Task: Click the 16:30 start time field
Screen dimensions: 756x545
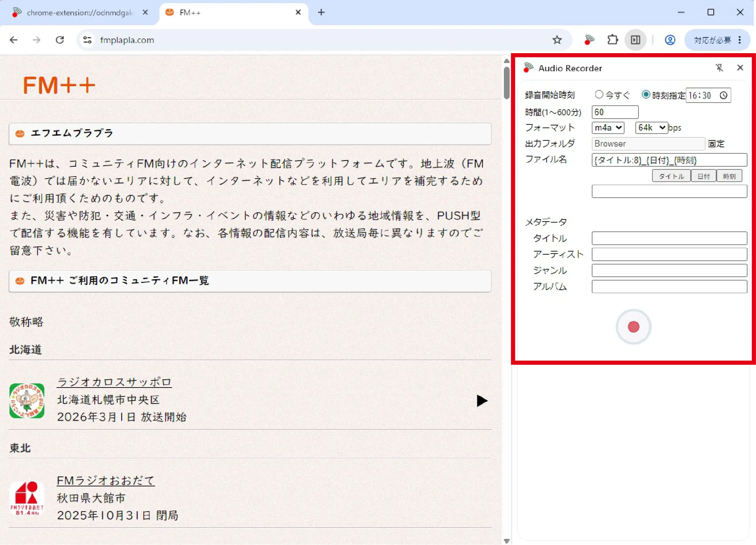Action: [x=708, y=95]
